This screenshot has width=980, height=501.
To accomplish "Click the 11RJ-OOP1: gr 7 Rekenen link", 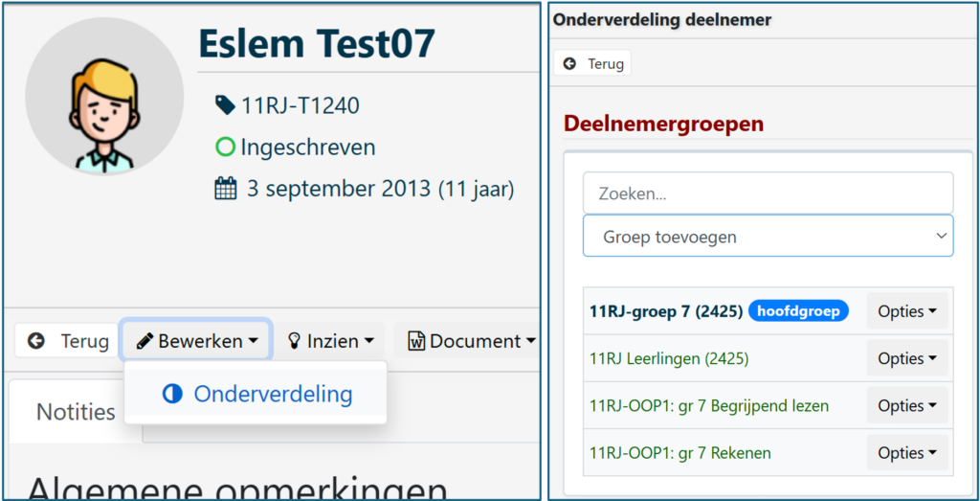I will click(x=680, y=453).
